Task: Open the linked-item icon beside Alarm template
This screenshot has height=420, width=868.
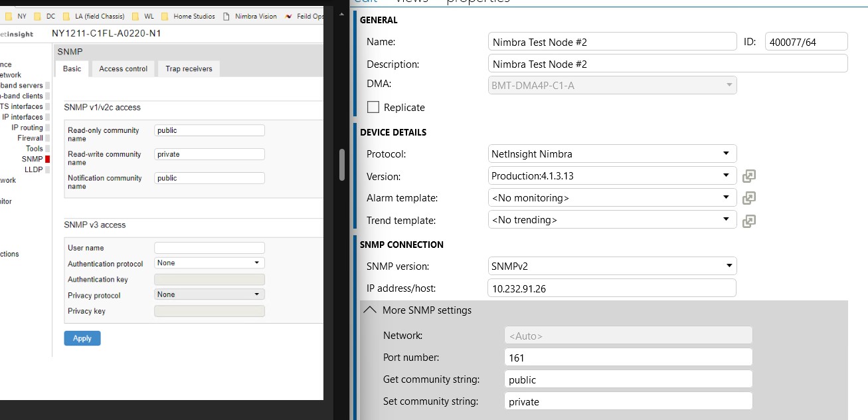Action: pyautogui.click(x=749, y=198)
